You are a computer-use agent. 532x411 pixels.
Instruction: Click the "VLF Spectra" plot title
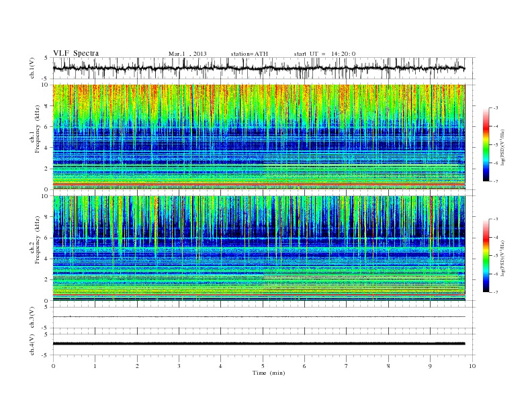[x=76, y=53]
